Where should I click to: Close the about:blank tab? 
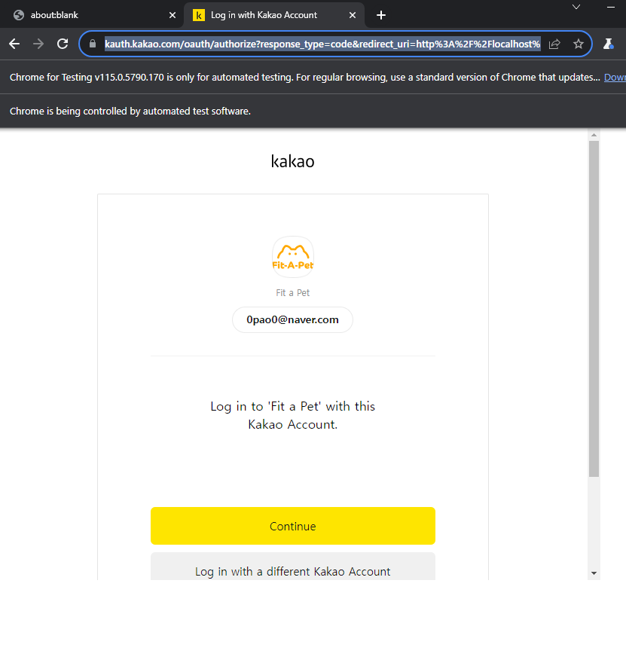coord(173,15)
